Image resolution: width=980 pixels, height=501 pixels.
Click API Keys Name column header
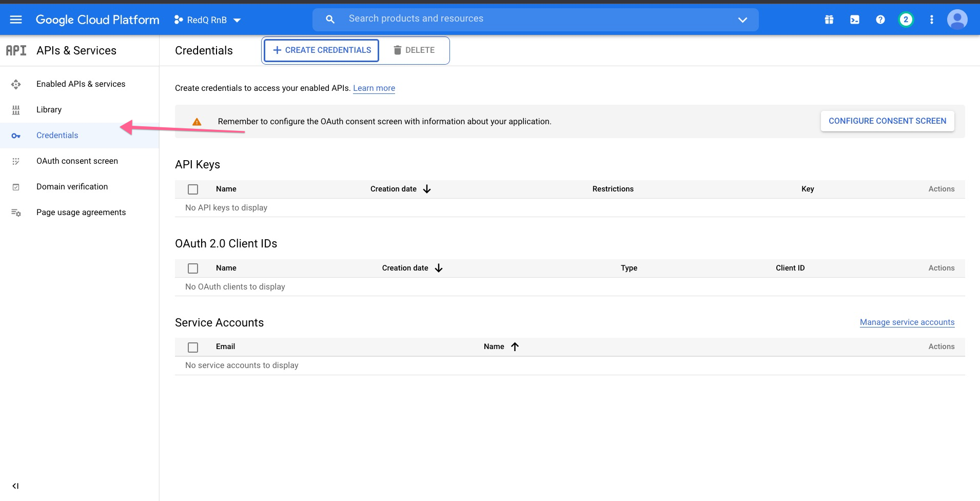pos(226,189)
